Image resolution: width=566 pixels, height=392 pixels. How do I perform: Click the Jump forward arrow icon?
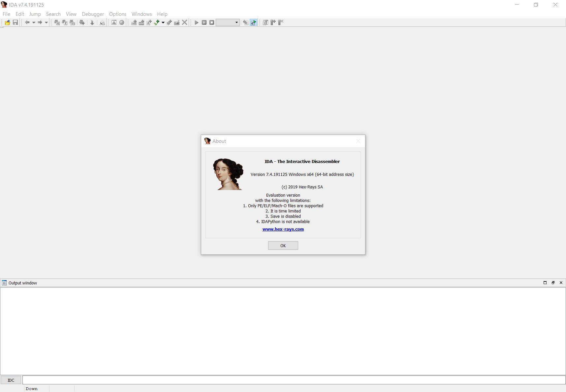[x=40, y=22]
